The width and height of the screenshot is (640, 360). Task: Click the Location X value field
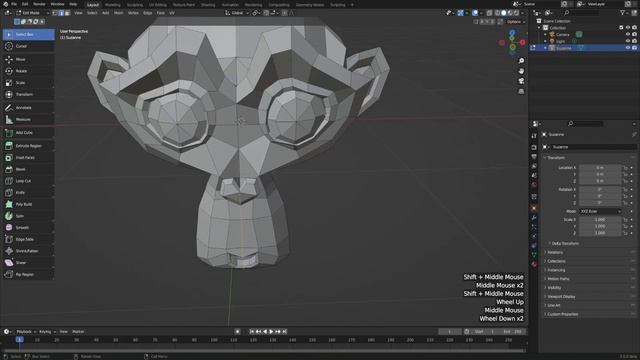click(x=600, y=168)
